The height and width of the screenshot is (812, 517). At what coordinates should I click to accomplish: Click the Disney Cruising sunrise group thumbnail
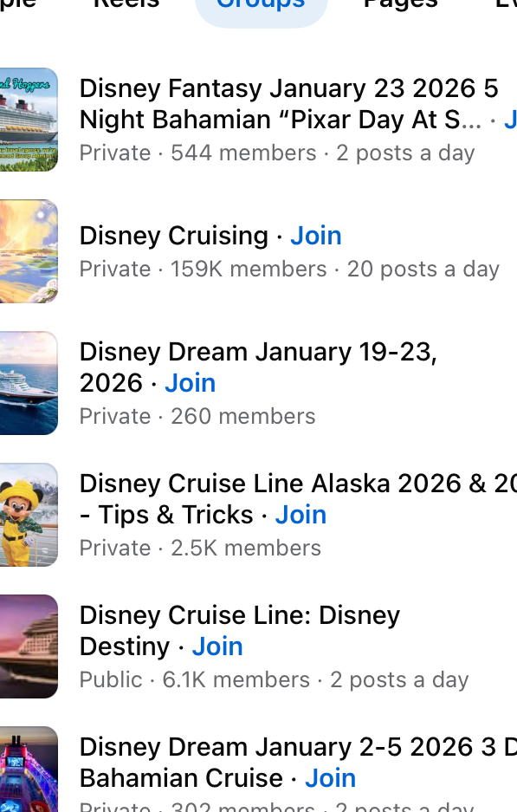tap(29, 251)
